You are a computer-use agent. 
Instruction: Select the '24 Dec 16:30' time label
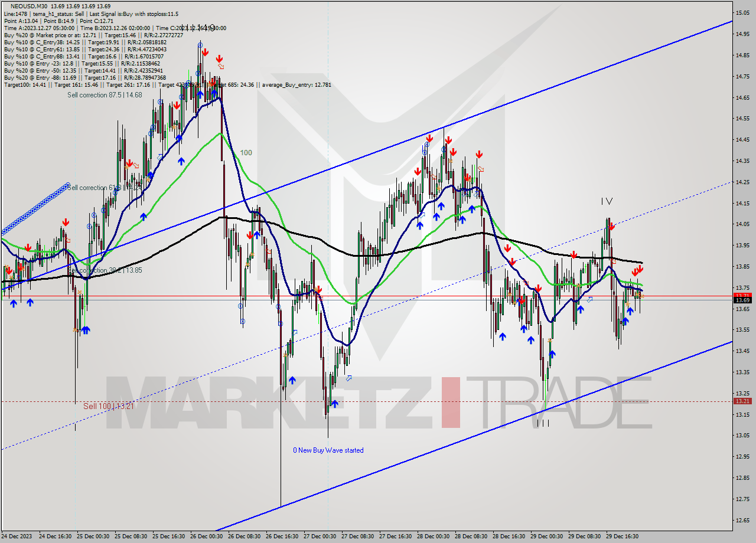pos(54,537)
